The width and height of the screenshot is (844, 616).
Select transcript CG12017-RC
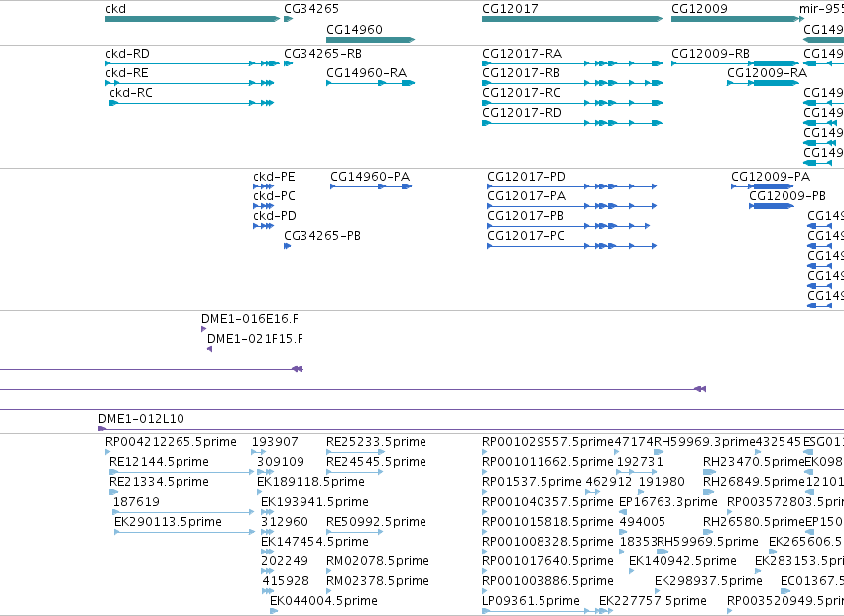click(x=572, y=103)
